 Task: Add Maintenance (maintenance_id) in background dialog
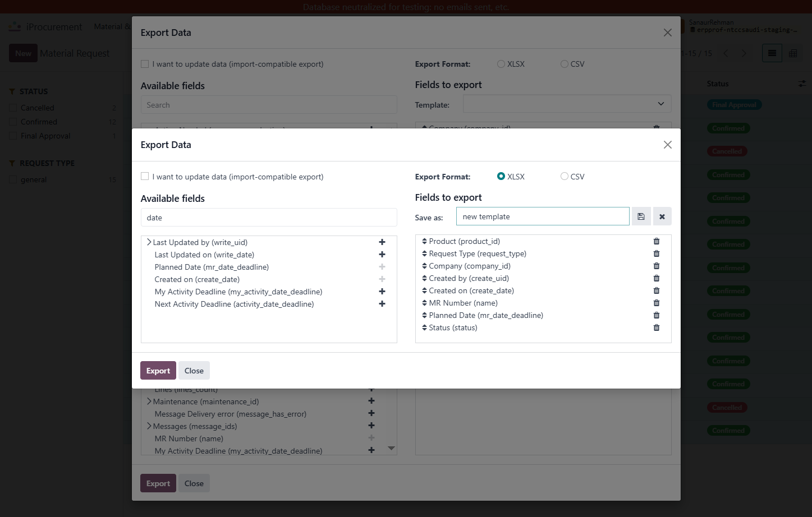[x=371, y=401]
